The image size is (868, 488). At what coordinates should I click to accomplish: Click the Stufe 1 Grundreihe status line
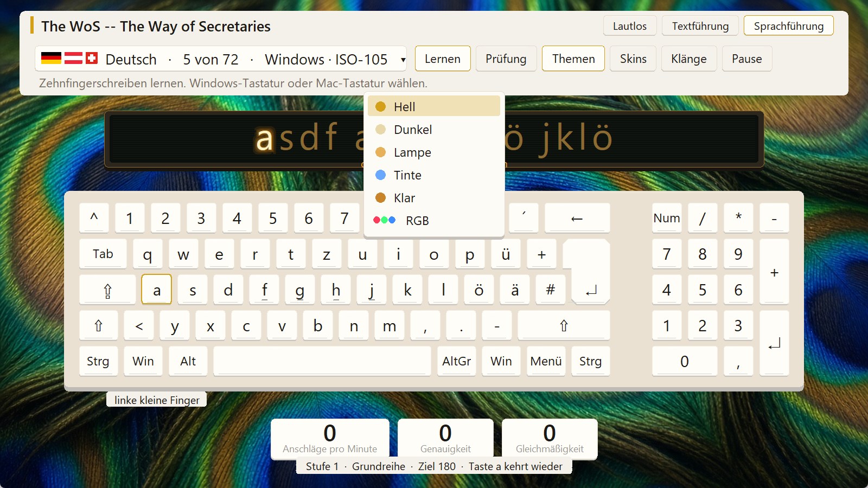(434, 466)
